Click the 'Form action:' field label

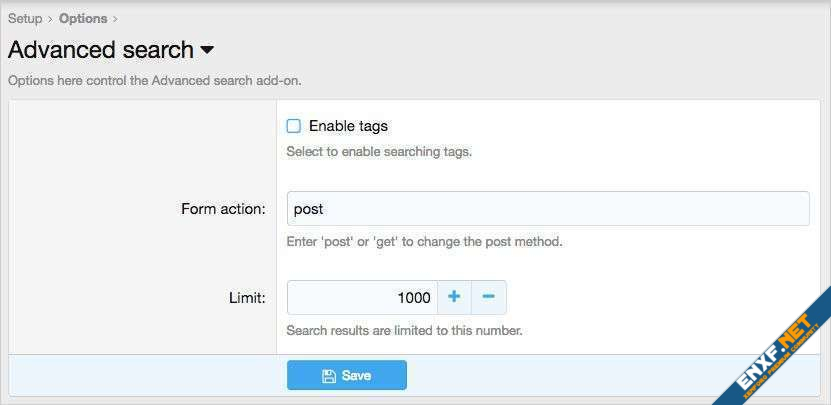(x=223, y=209)
